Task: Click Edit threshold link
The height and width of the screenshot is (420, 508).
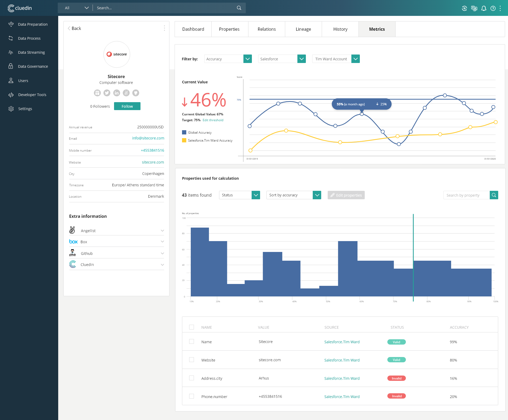Action: (213, 120)
